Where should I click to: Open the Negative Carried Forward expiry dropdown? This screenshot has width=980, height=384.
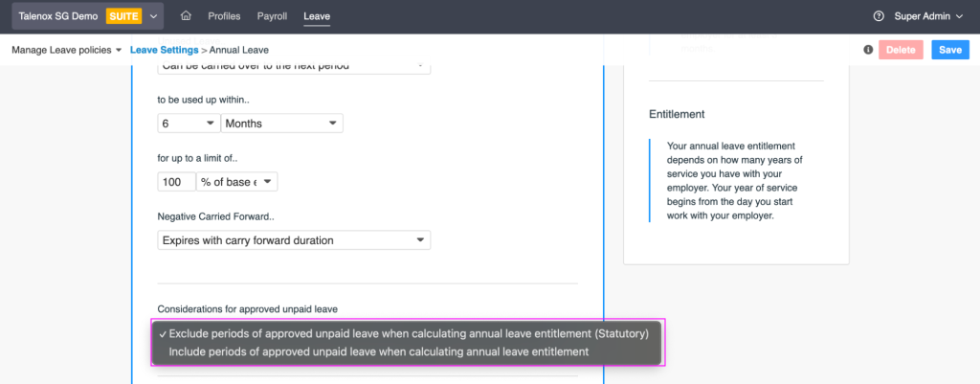coord(294,239)
